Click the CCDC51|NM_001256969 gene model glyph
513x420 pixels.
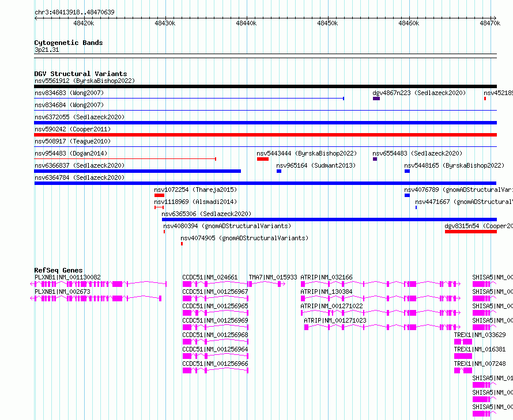click(x=215, y=327)
